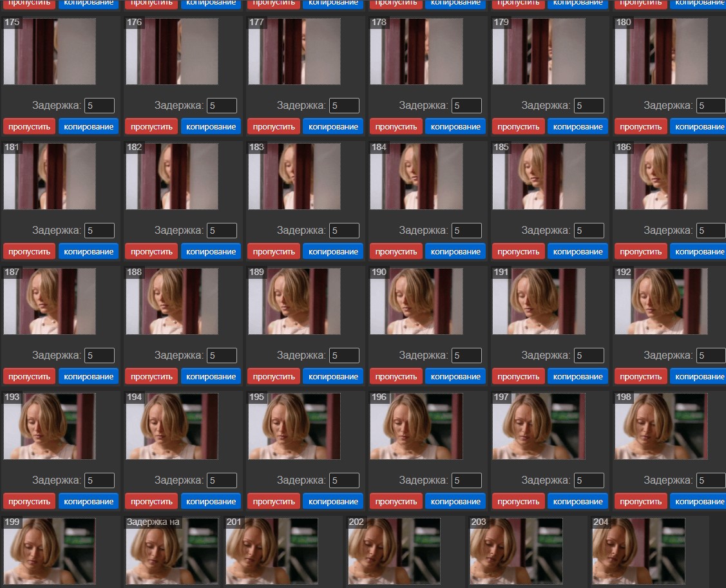
Task: Click пропустить under frame 189
Action: (274, 376)
